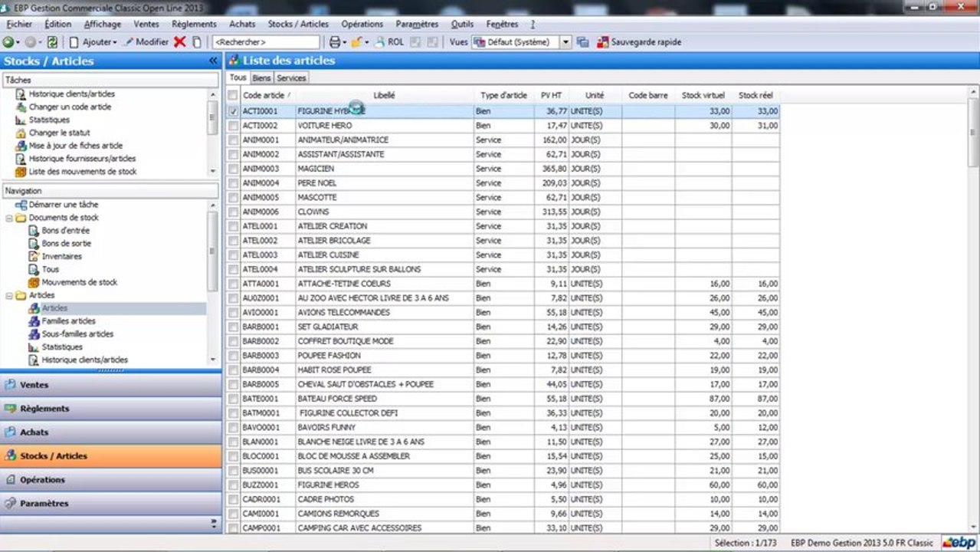Open Historique clients/articles task at top of Tâches
The image size is (980, 552).
tap(72, 94)
